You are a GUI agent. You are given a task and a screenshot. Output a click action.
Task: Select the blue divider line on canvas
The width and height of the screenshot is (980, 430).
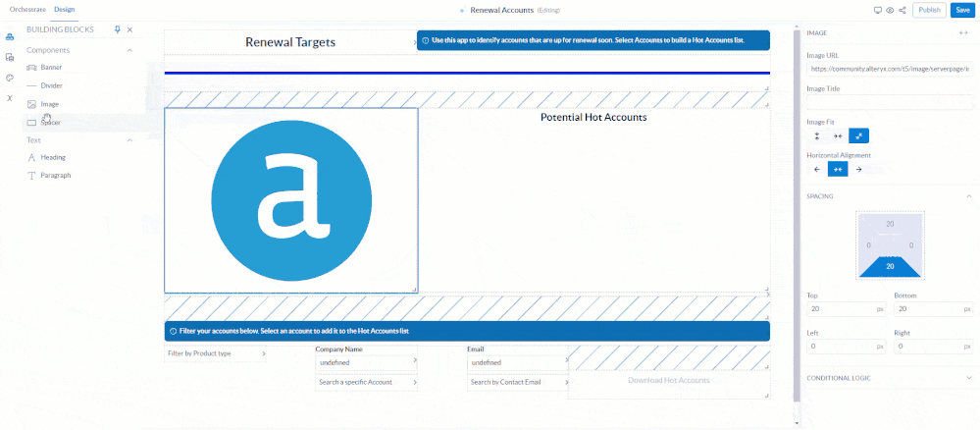pos(467,74)
